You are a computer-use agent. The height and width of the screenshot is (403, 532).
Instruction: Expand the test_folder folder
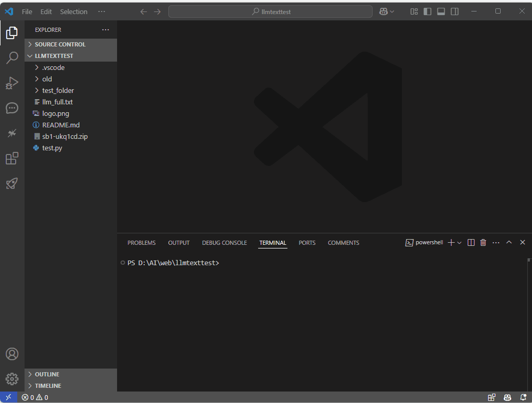point(71,90)
